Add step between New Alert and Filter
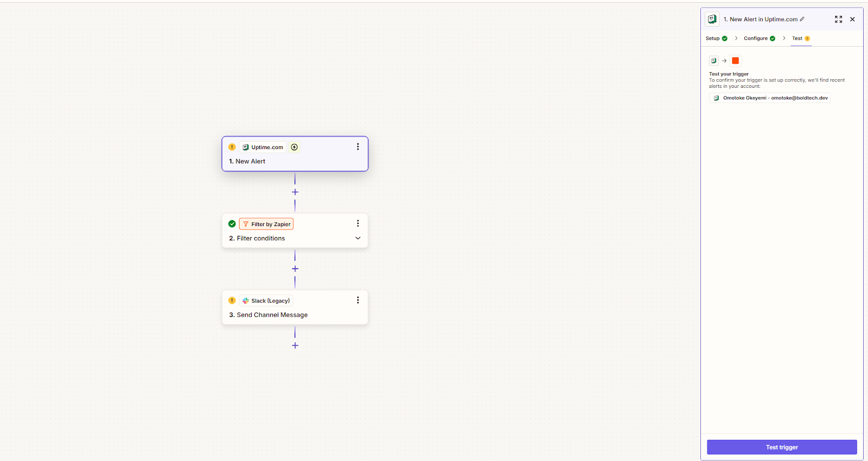The width and height of the screenshot is (868, 461). (x=295, y=192)
